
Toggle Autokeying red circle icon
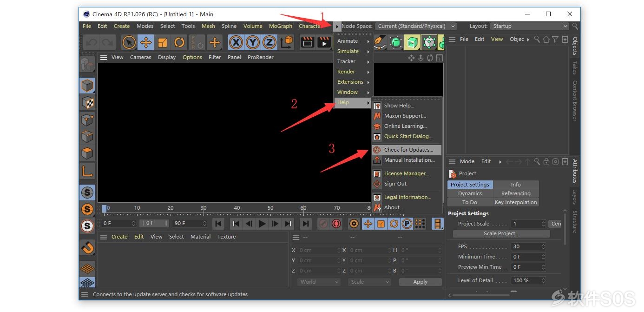336,224
